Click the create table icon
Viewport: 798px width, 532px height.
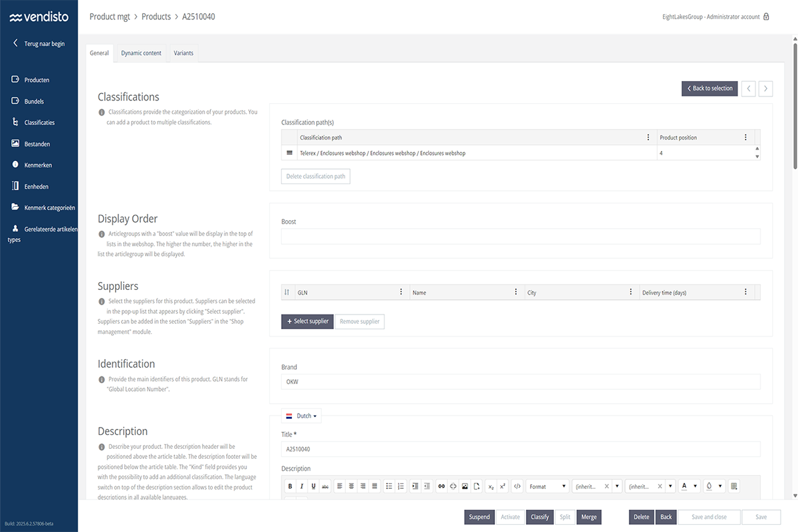click(734, 486)
